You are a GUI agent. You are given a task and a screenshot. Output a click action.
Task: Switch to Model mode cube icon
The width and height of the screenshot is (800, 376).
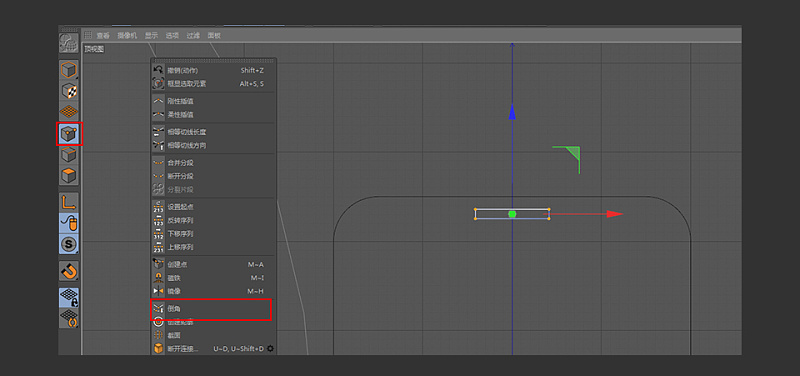click(68, 69)
